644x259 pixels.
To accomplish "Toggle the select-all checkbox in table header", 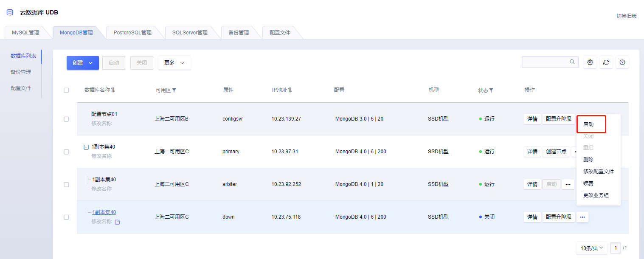I will point(66,90).
